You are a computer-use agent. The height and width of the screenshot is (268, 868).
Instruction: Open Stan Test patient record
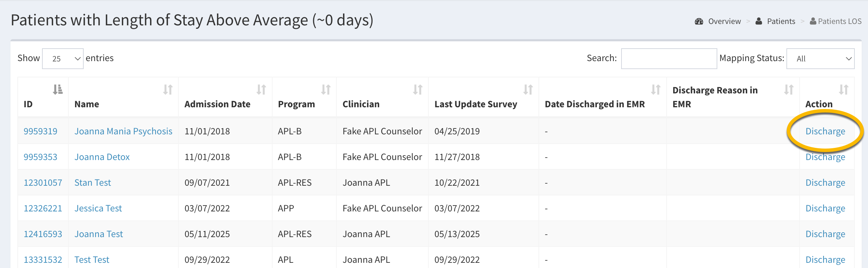(93, 183)
